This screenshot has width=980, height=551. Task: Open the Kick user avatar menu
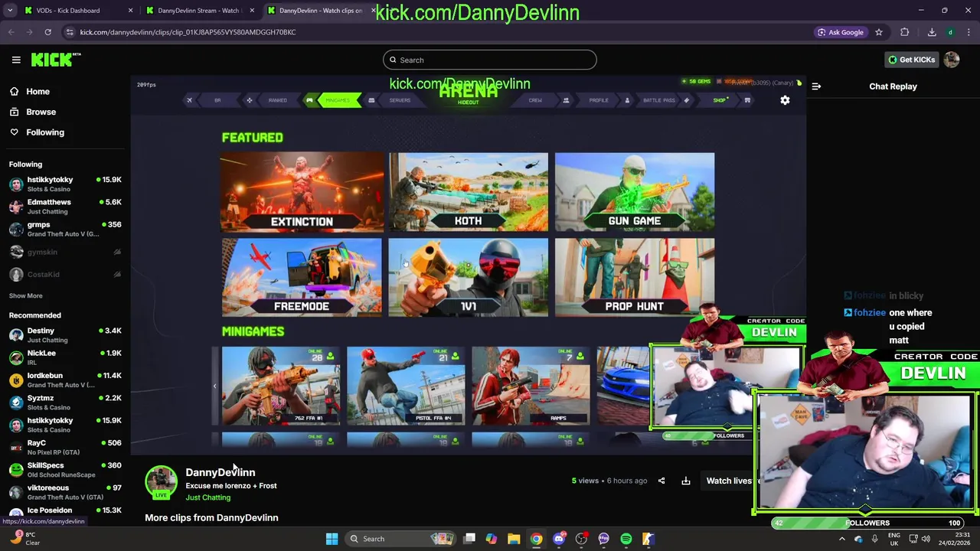coord(952,60)
